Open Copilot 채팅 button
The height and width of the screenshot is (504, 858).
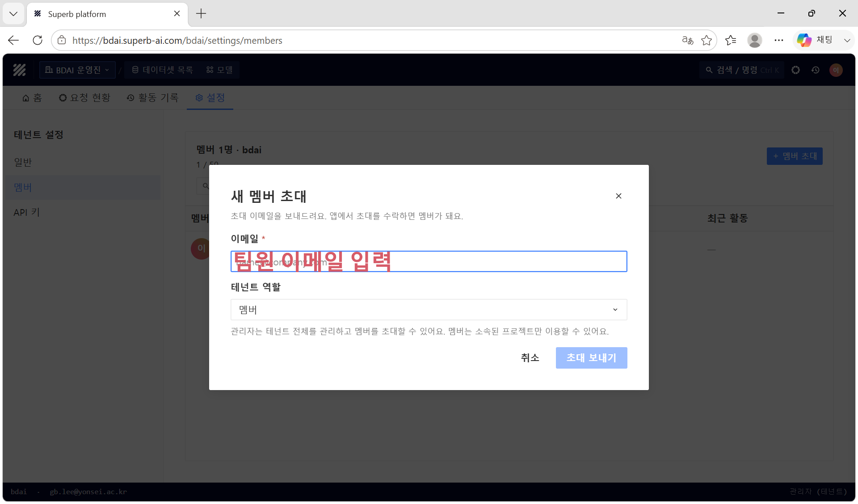815,40
